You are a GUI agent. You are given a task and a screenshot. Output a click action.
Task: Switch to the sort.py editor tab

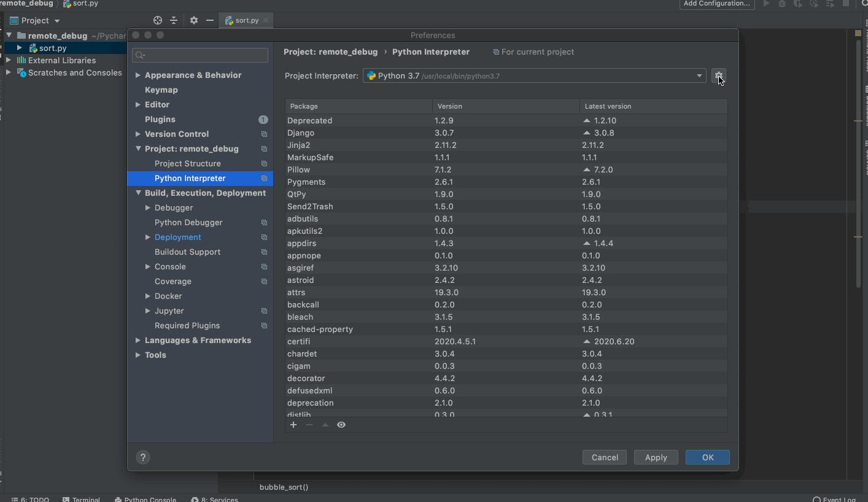coord(247,20)
